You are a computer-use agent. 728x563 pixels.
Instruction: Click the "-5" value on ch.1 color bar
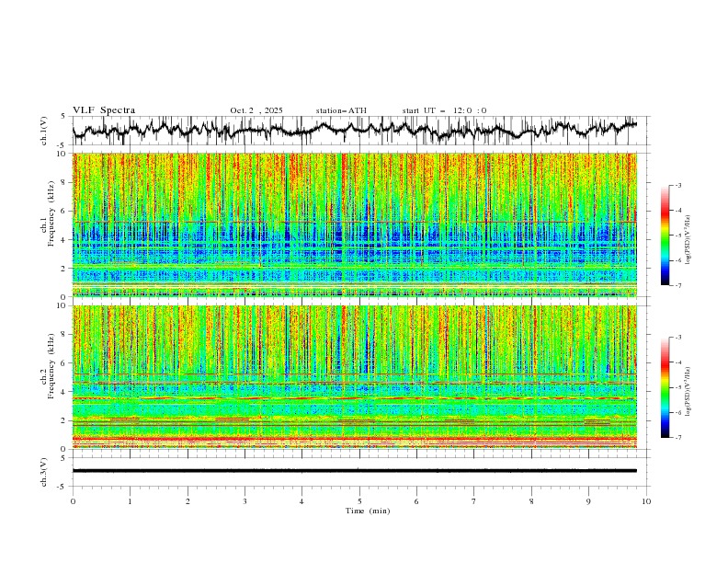[677, 236]
